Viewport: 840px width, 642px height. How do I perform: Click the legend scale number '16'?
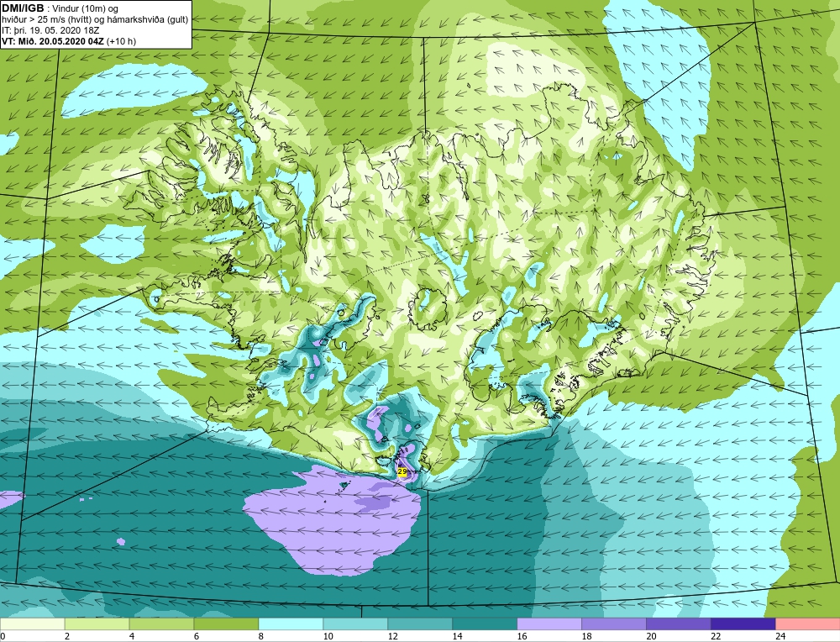coord(522,637)
